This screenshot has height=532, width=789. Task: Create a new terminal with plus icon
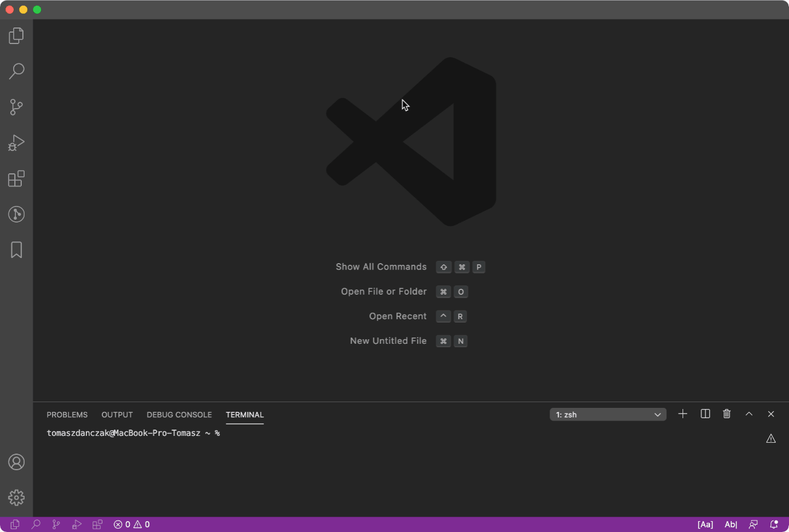tap(683, 414)
